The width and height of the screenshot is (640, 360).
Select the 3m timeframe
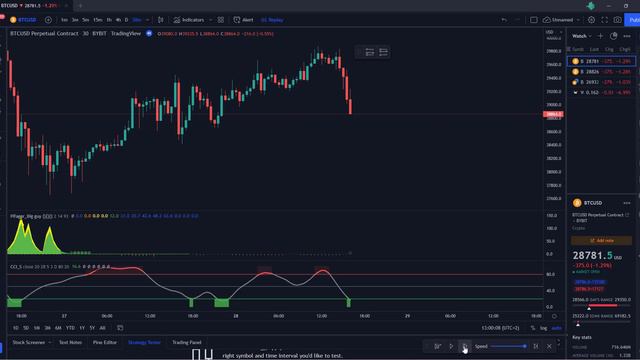pyautogui.click(x=75, y=20)
